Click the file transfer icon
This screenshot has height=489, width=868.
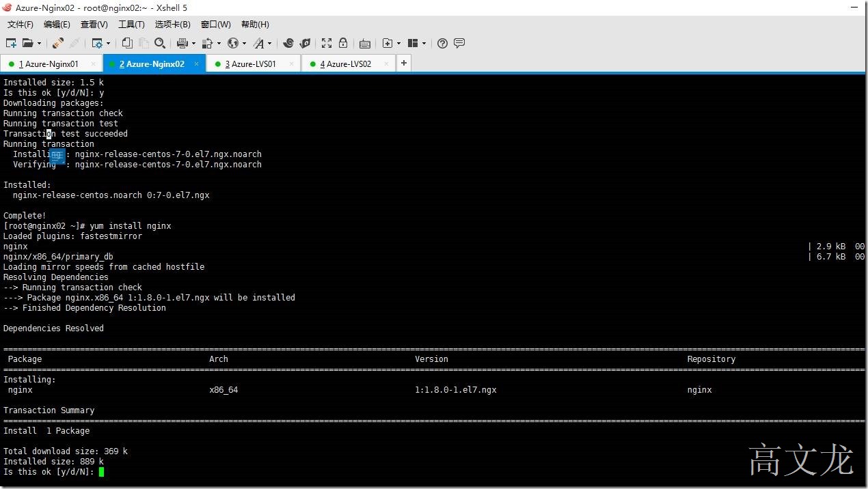click(x=208, y=43)
